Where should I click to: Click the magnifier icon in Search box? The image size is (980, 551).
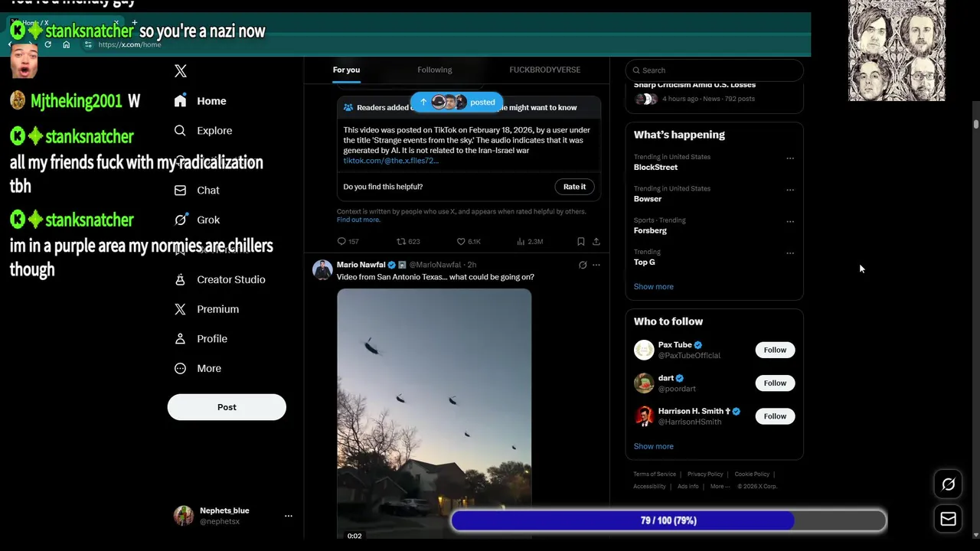(635, 70)
